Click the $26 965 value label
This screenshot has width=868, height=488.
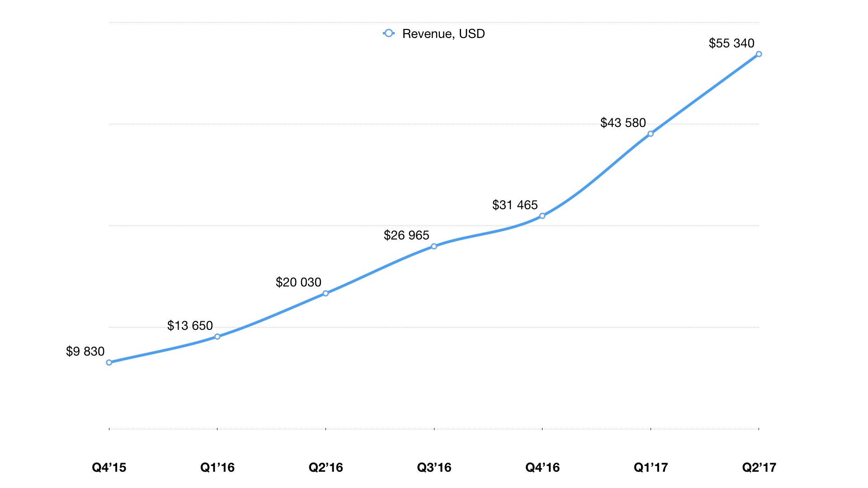406,235
